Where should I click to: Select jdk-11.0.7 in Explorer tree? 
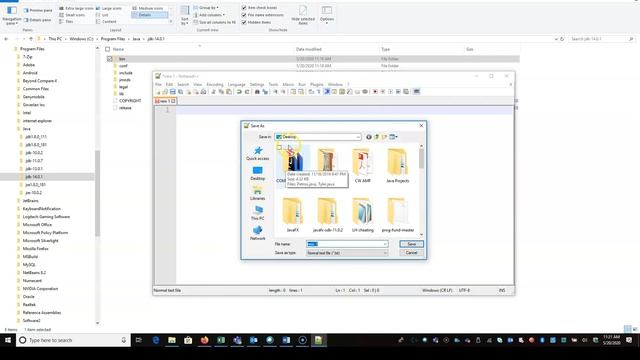34,161
